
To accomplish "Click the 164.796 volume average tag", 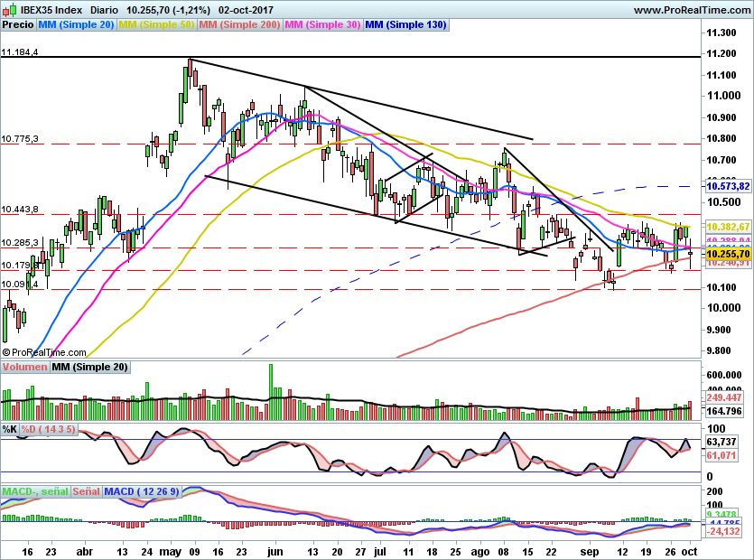I will point(725,411).
